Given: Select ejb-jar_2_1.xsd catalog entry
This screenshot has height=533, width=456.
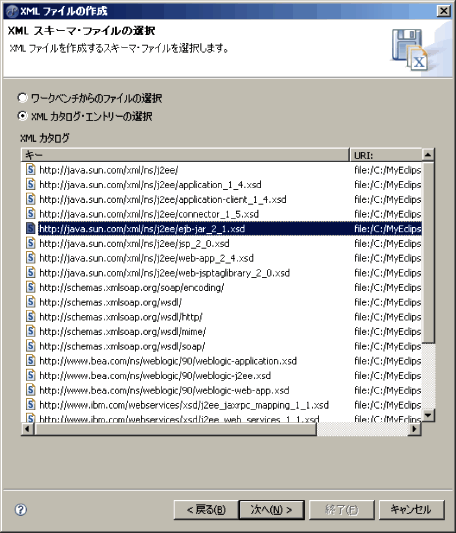Looking at the screenshot, I should (x=142, y=228).
